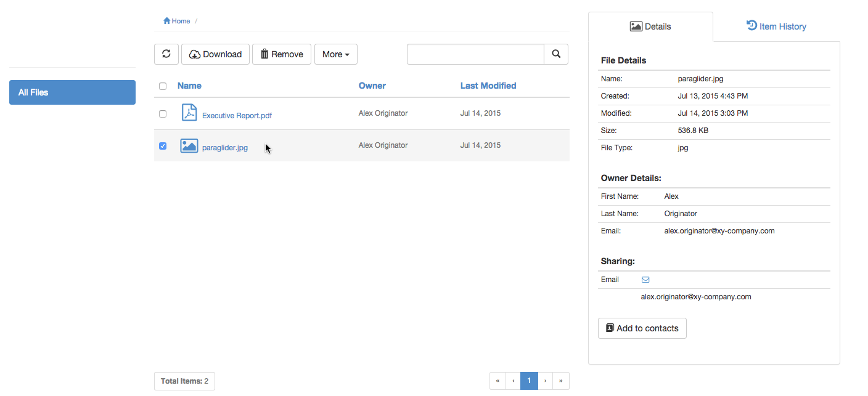Click the Home icon in breadcrumb
The height and width of the screenshot is (396, 868).
pyautogui.click(x=166, y=21)
